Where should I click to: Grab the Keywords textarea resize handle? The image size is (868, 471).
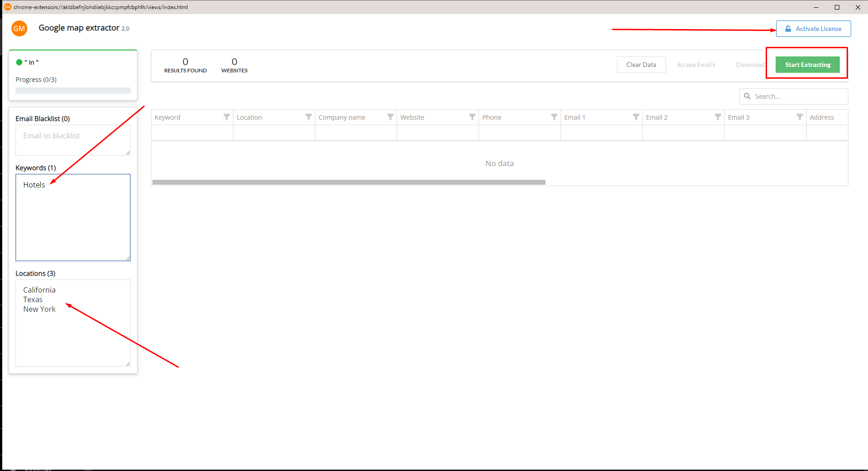pos(128,258)
